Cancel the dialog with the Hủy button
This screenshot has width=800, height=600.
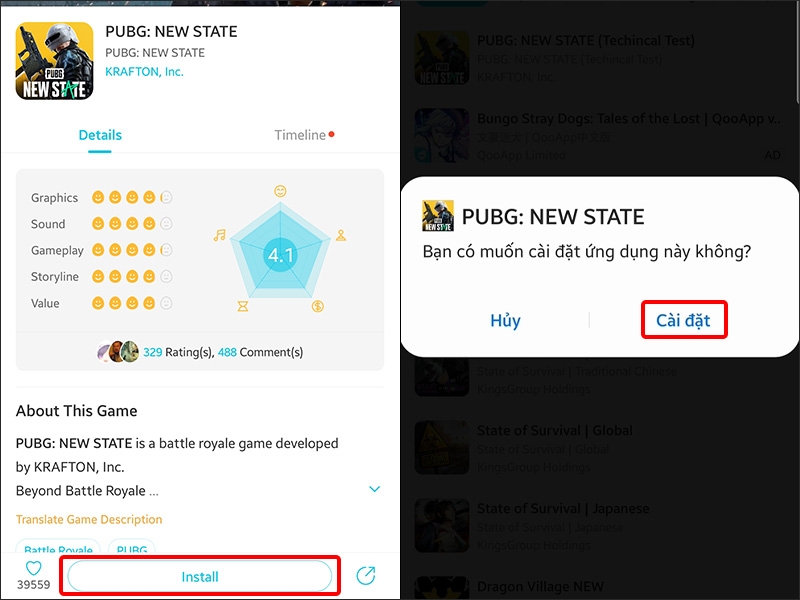pyautogui.click(x=505, y=321)
